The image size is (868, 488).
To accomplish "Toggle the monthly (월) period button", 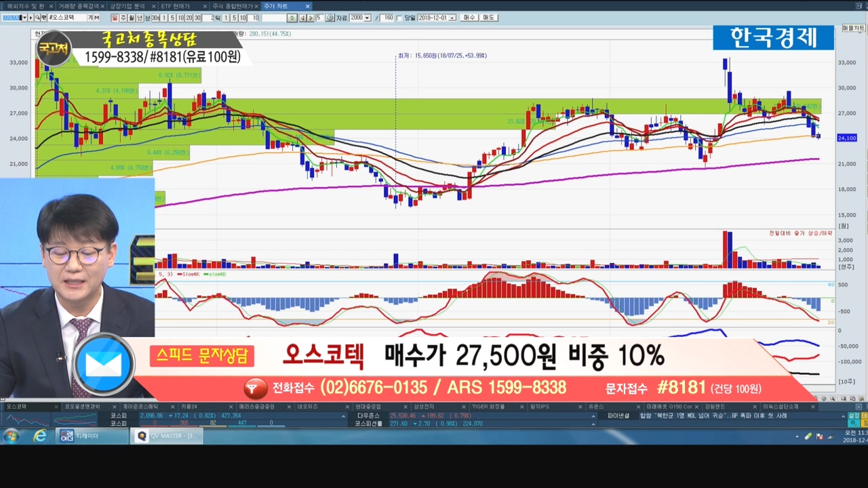I will coord(132,18).
